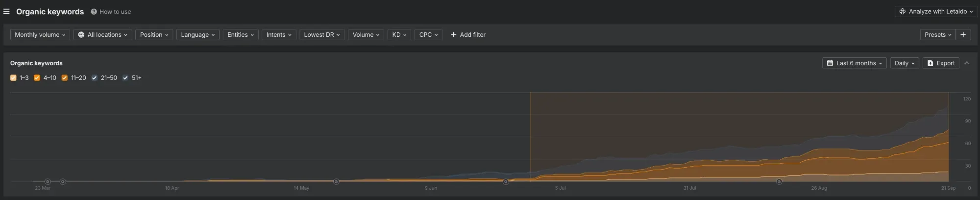Click the 31 Jul axis label
980x200 pixels.
[x=689, y=188]
